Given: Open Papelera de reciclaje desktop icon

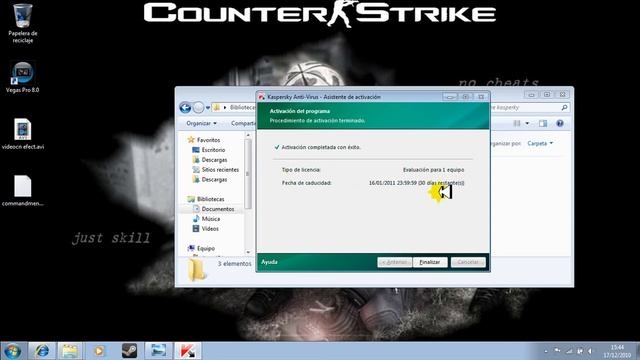Looking at the screenshot, I should (x=22, y=23).
